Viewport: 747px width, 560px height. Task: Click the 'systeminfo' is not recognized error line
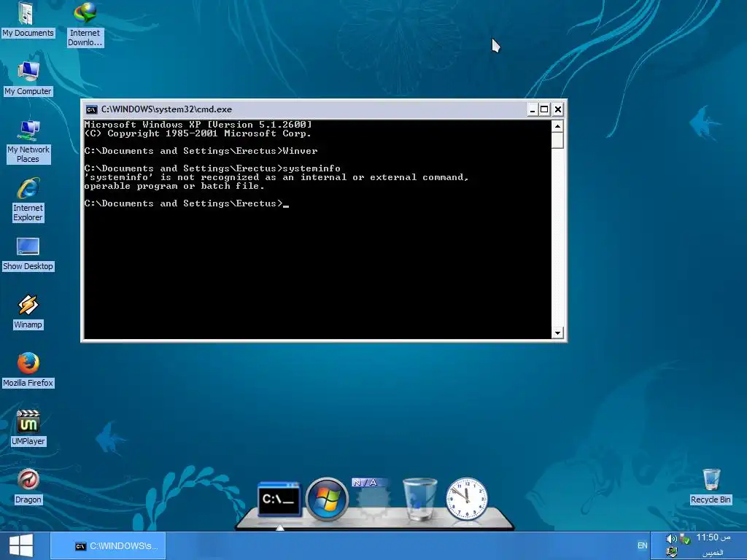coord(276,177)
